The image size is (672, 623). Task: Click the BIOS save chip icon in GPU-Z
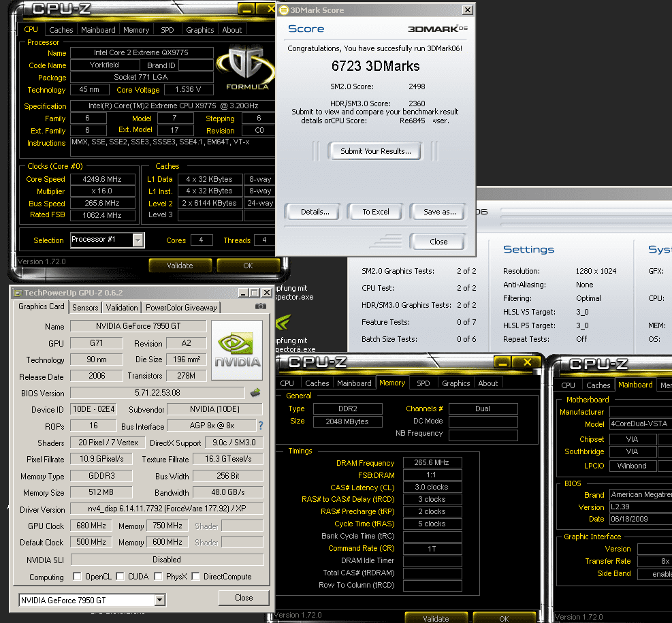[x=255, y=392]
